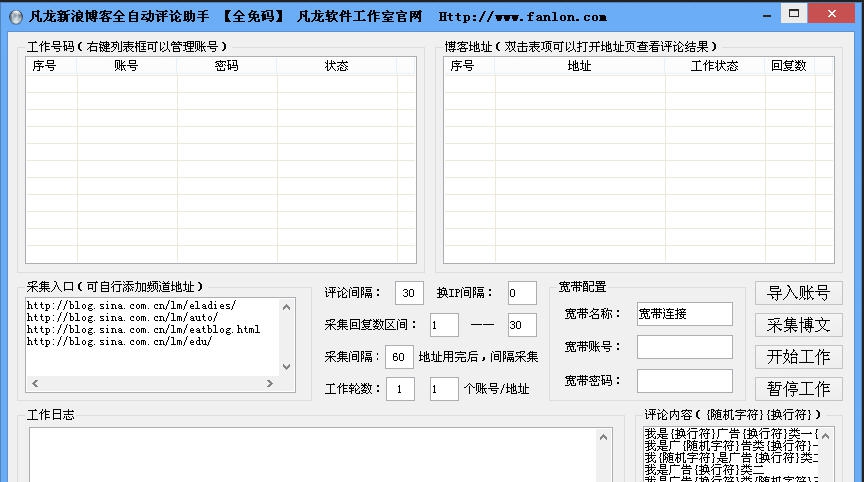This screenshot has width=864, height=482.
Task: Focus the 工作轮数 input field
Action: coord(400,389)
